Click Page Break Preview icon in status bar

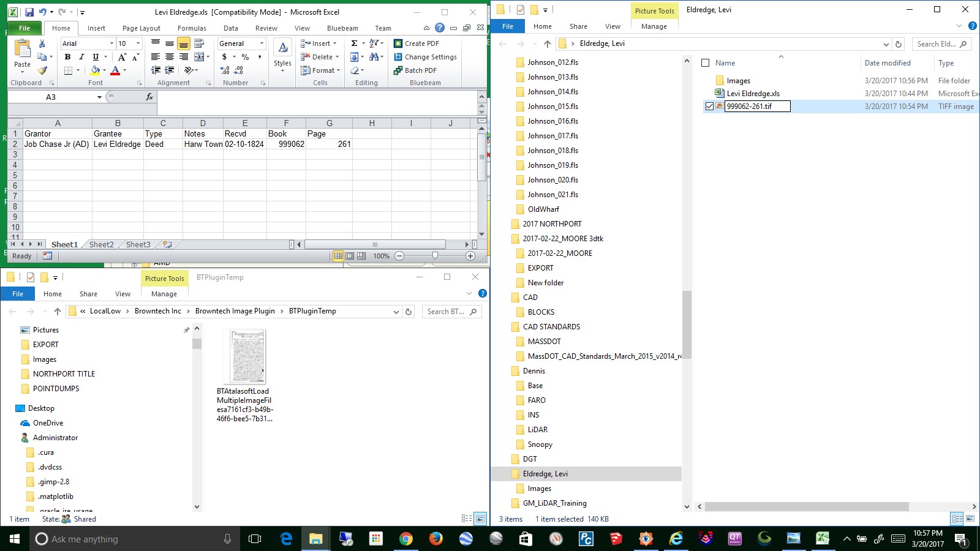[361, 256]
